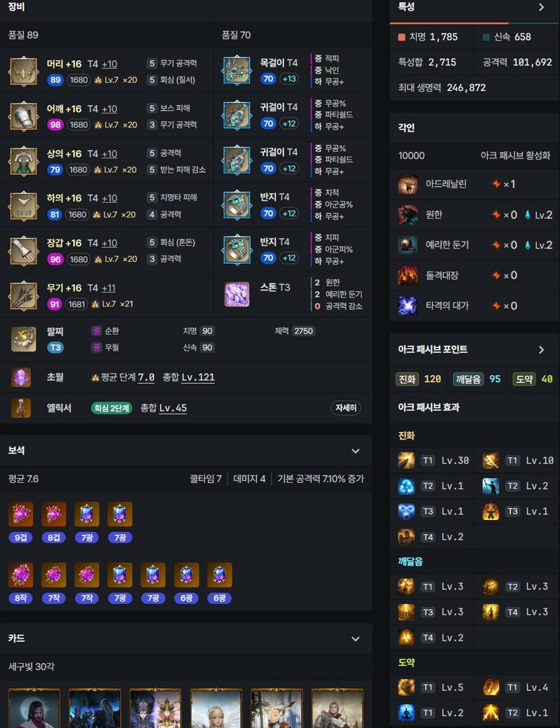Click the 8작 gem icon
Image resolution: width=560 pixels, height=728 pixels.
pyautogui.click(x=20, y=575)
